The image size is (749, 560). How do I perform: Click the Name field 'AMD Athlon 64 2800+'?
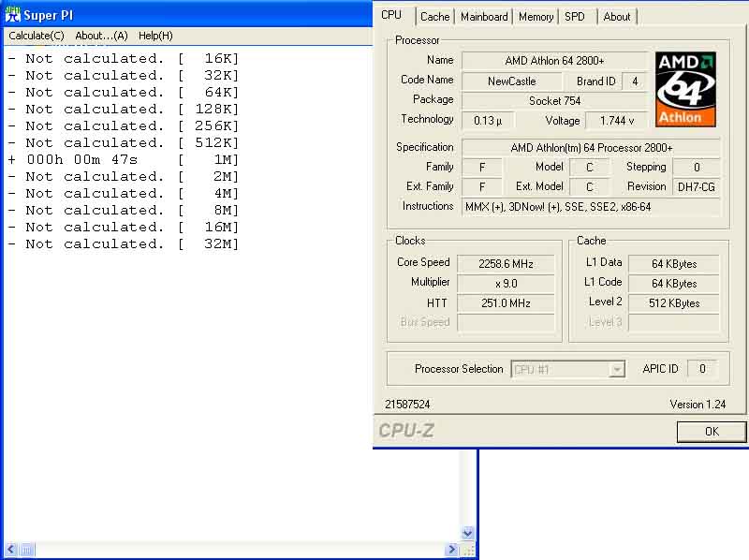554,61
